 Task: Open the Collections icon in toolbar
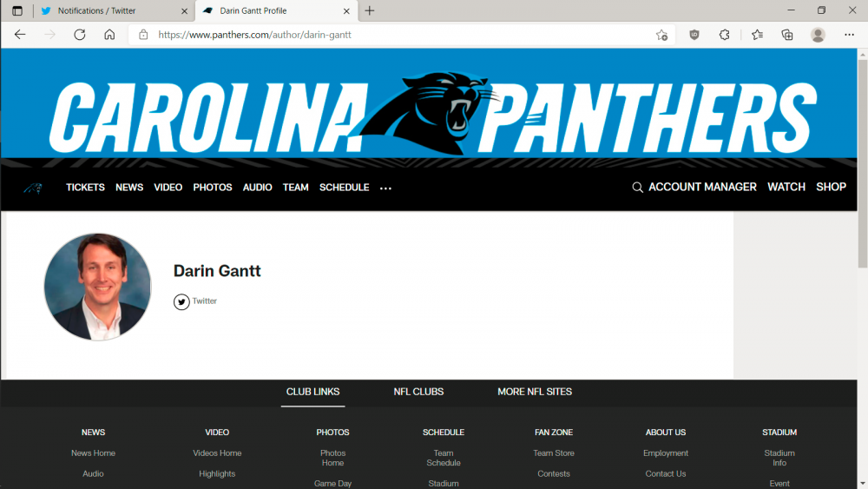[787, 35]
